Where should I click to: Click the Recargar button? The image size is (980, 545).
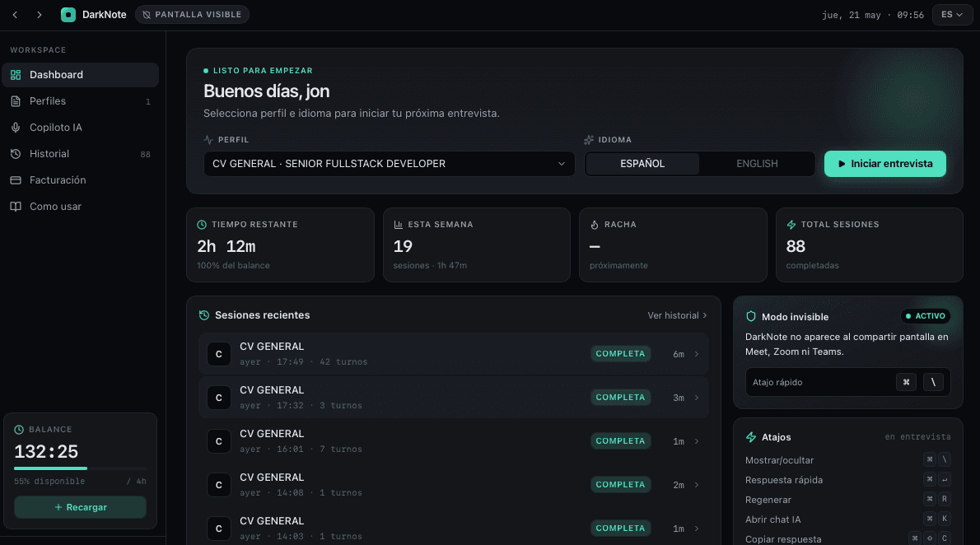pos(80,507)
